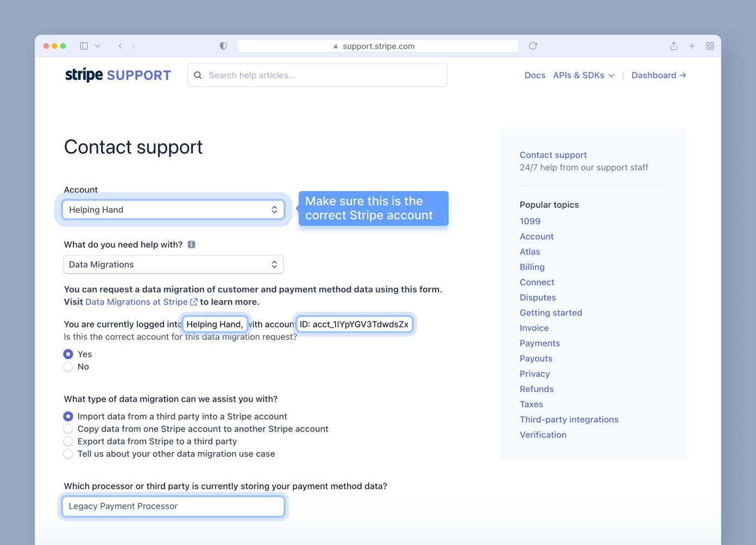Click the Contact support page heading
The image size is (756, 545).
133,147
